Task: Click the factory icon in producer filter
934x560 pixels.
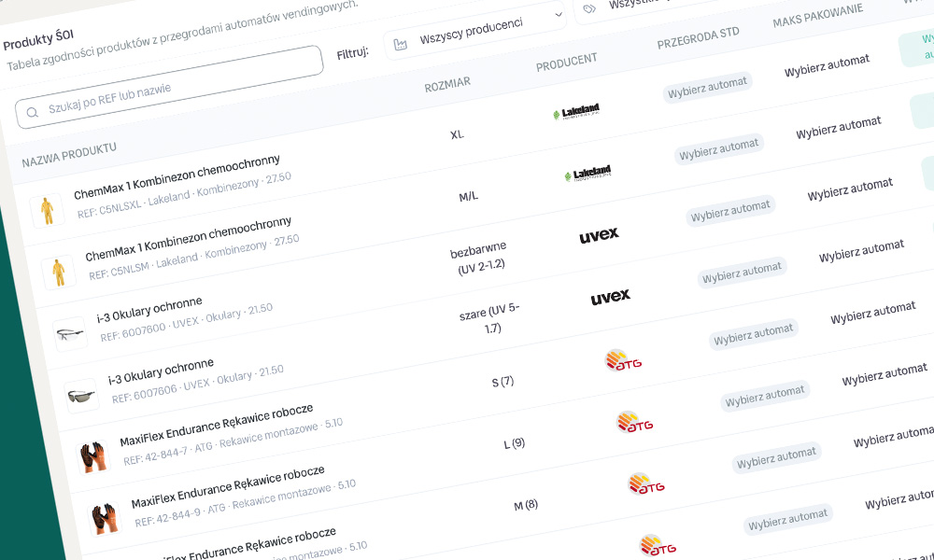Action: (401, 44)
